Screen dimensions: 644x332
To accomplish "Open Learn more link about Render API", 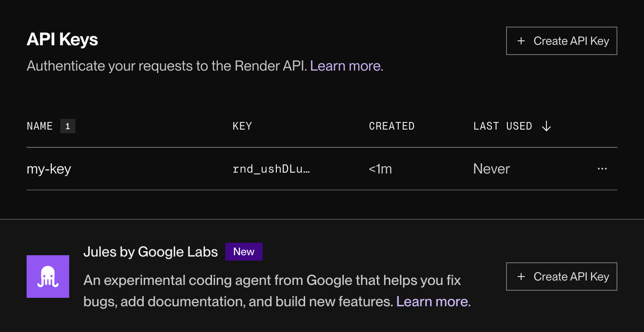I will pyautogui.click(x=346, y=66).
